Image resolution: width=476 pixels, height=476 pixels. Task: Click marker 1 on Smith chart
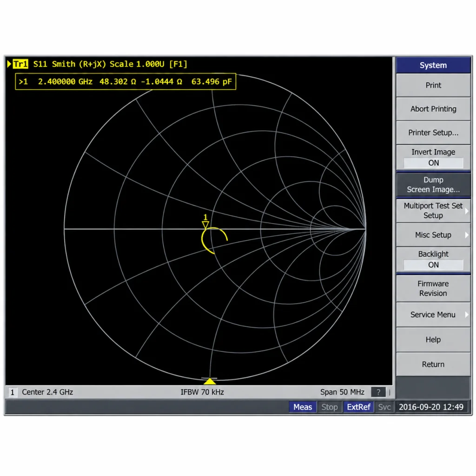tap(205, 221)
